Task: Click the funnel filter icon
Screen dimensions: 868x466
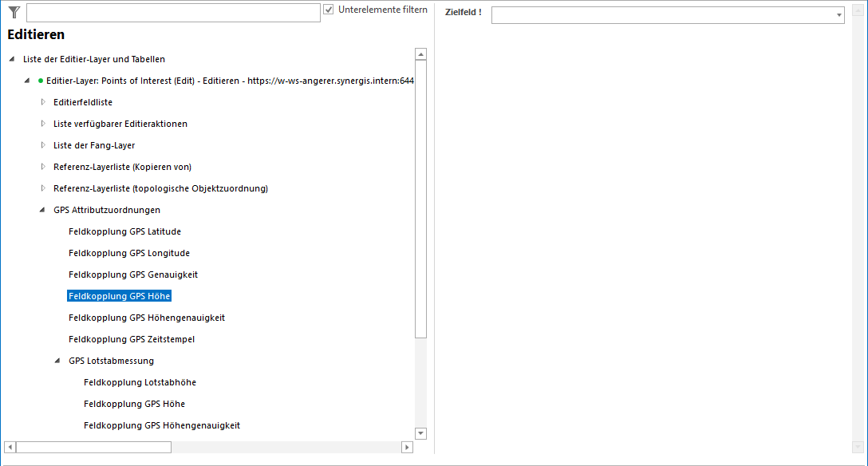Action: click(14, 12)
